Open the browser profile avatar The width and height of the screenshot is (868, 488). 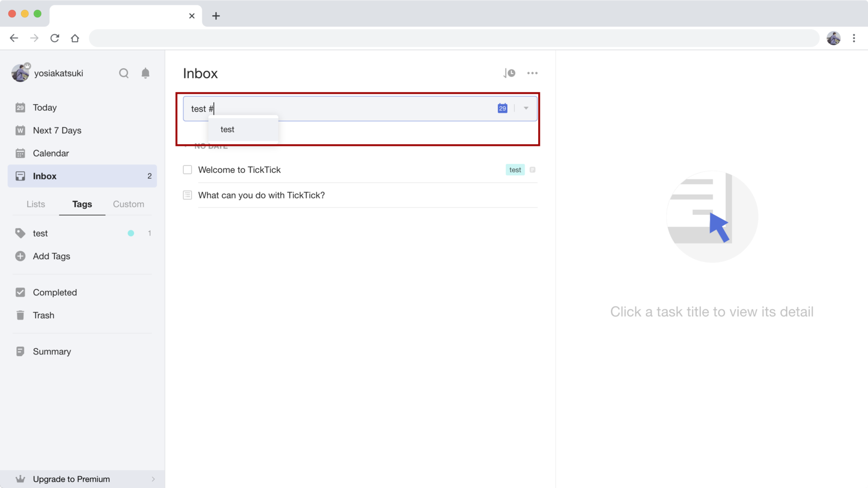[x=834, y=38]
